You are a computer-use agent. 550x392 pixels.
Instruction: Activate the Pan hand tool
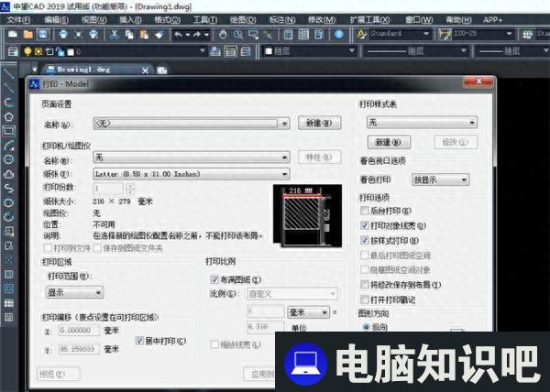pos(223,34)
